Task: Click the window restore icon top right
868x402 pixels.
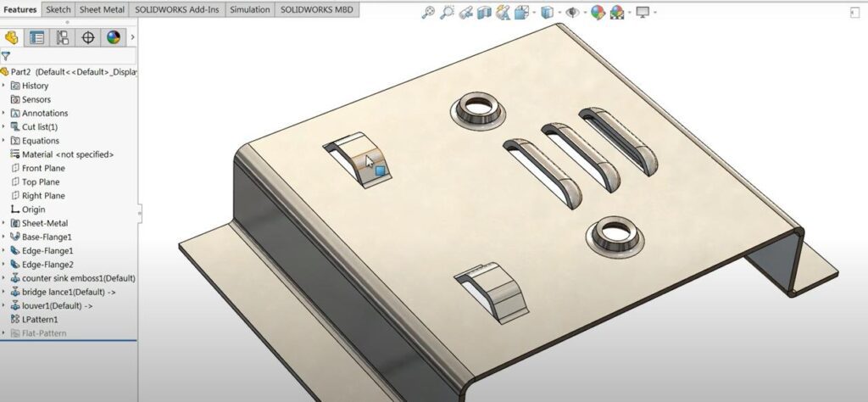Action: point(855,13)
